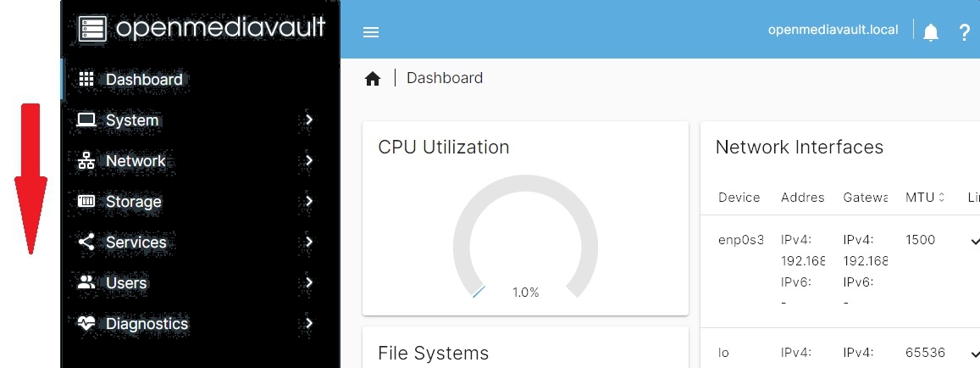The width and height of the screenshot is (980, 368).
Task: Toggle the hamburger navigation menu
Action: (371, 32)
